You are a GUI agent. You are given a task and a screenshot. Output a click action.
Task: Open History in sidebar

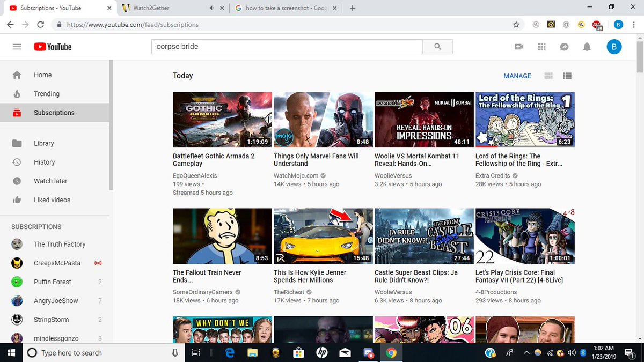54,162
